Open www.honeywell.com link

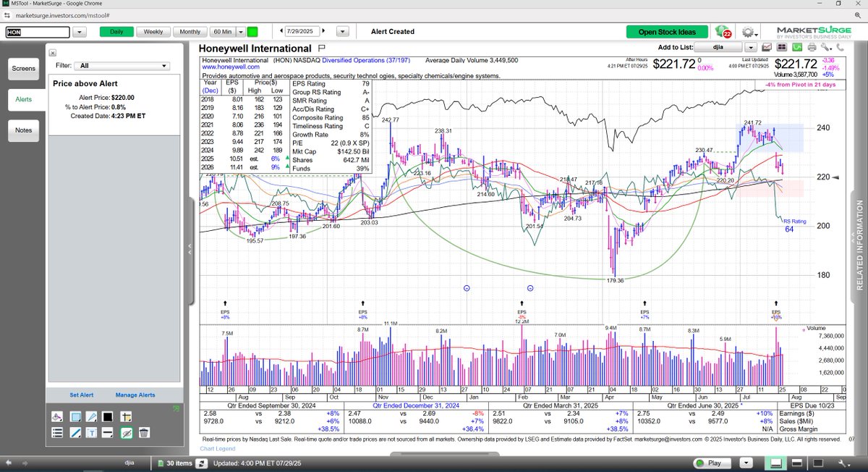[x=230, y=67]
